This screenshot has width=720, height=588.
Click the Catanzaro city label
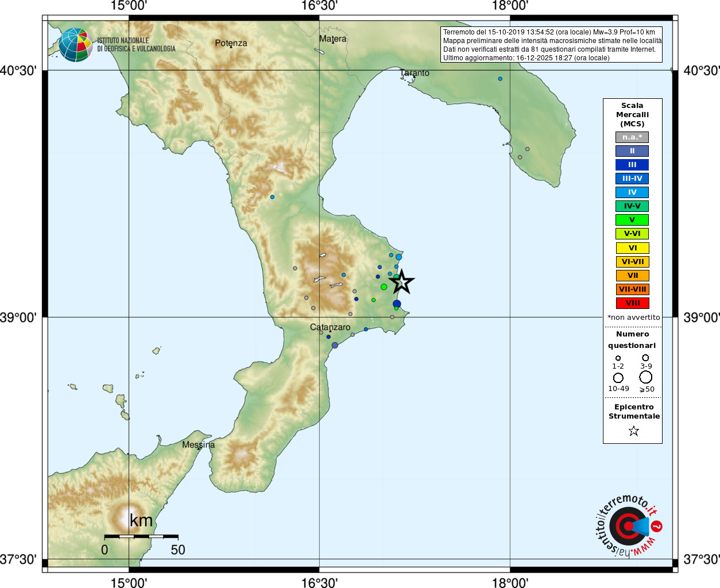(x=330, y=327)
